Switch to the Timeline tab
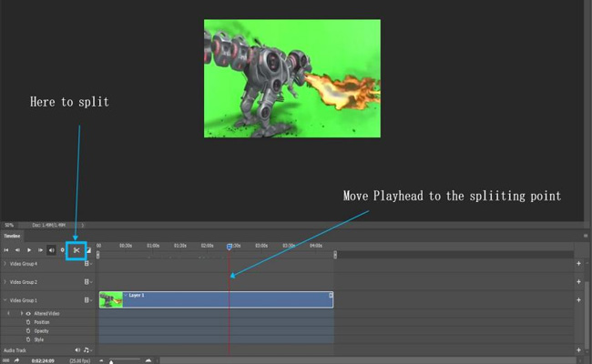Viewport: 592px width, 364px height. point(12,236)
